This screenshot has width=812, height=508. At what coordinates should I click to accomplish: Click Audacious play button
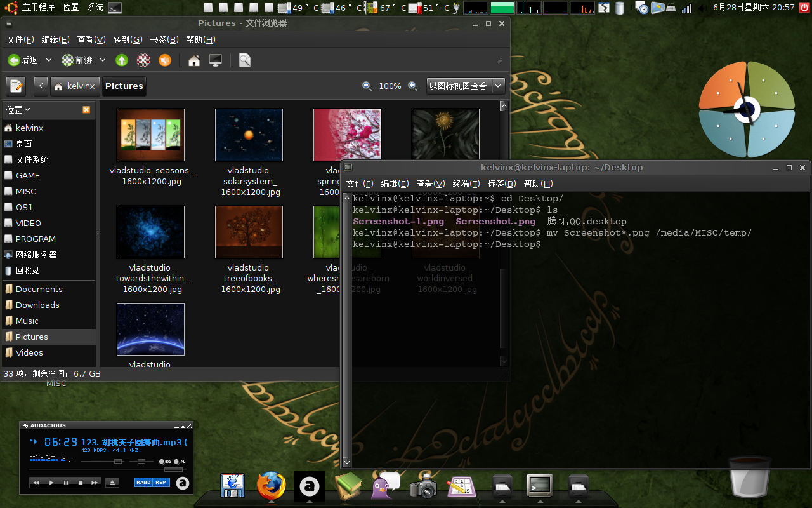pos(51,483)
